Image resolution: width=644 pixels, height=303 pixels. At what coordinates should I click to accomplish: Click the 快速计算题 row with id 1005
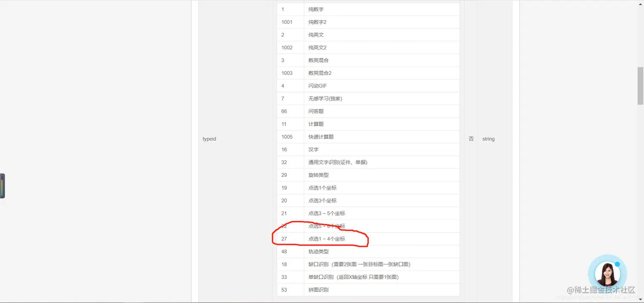(321, 136)
